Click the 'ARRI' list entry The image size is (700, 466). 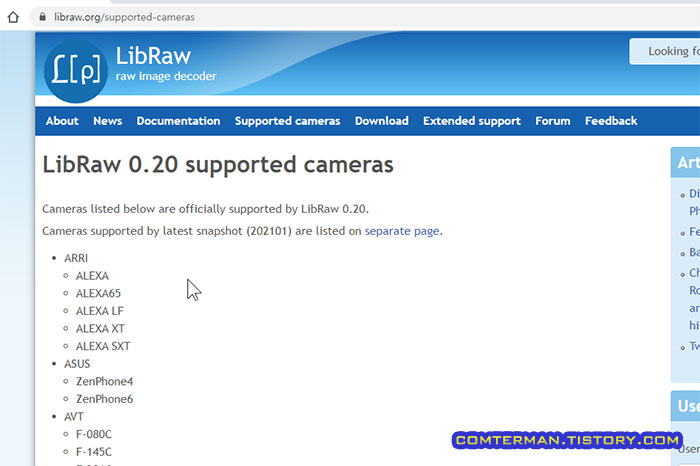[x=76, y=258]
